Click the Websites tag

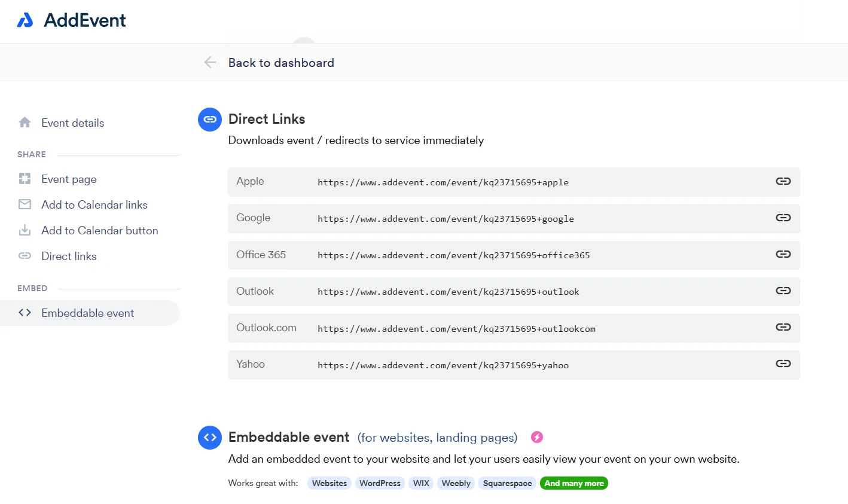[330, 483]
